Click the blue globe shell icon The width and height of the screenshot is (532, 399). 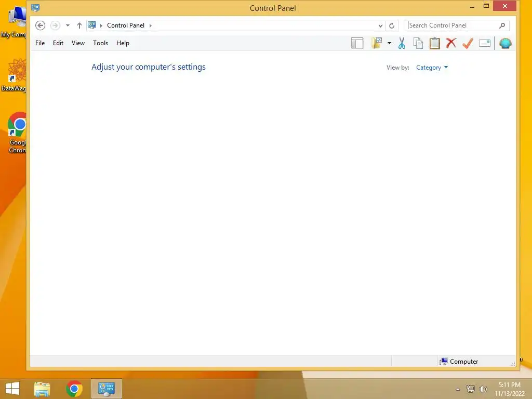(x=505, y=44)
